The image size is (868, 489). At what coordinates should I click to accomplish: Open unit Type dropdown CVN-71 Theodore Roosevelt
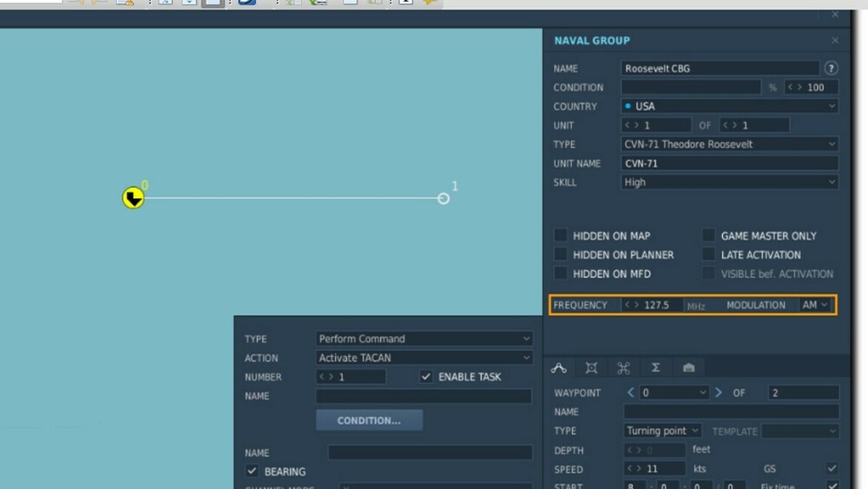point(729,144)
